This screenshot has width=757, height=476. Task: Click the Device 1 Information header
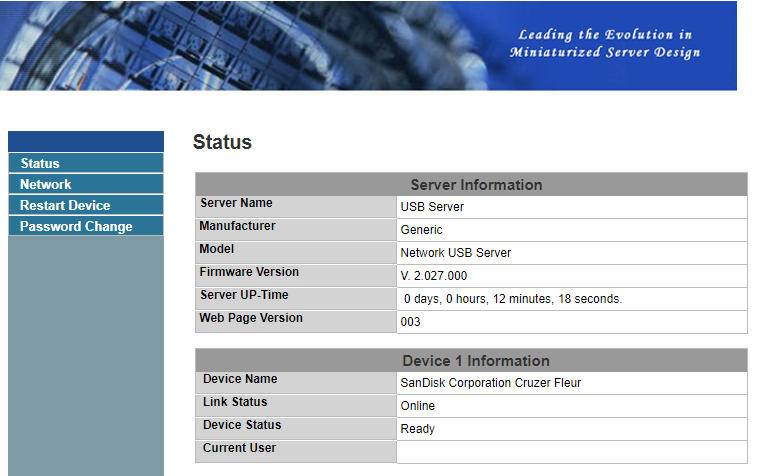click(x=476, y=361)
